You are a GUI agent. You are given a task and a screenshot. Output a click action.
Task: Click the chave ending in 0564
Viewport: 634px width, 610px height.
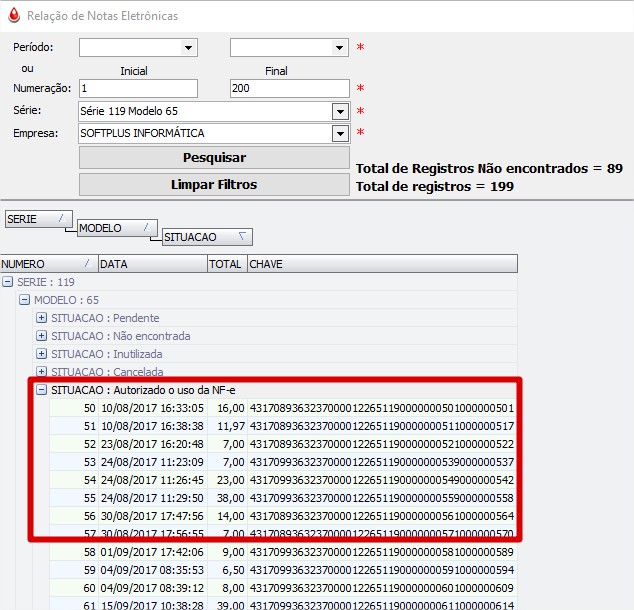tap(382, 516)
